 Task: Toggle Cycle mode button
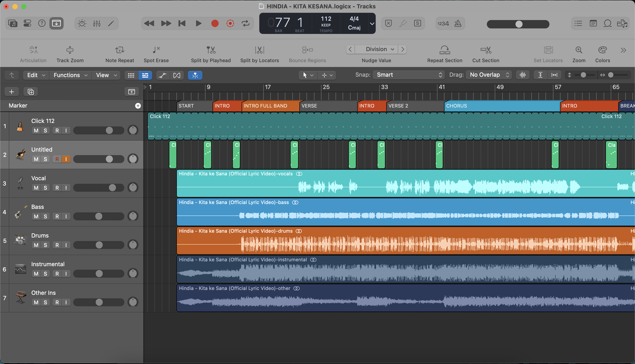coord(246,24)
